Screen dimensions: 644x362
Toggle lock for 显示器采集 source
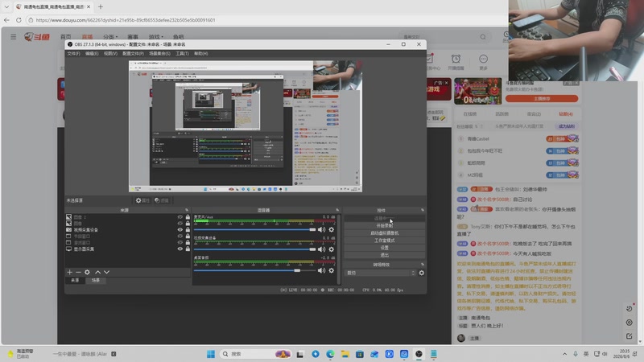[188, 249]
